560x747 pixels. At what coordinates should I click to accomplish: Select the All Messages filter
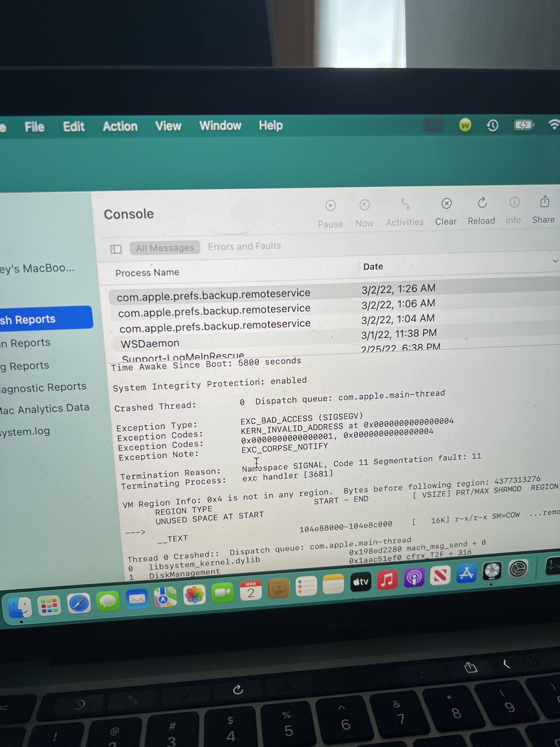pos(165,248)
